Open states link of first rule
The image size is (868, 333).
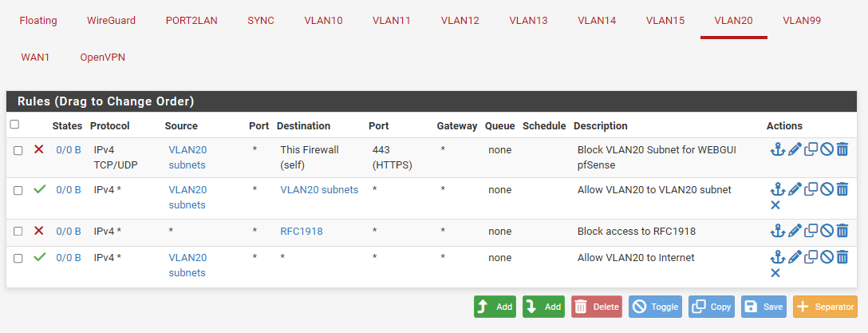tap(69, 149)
